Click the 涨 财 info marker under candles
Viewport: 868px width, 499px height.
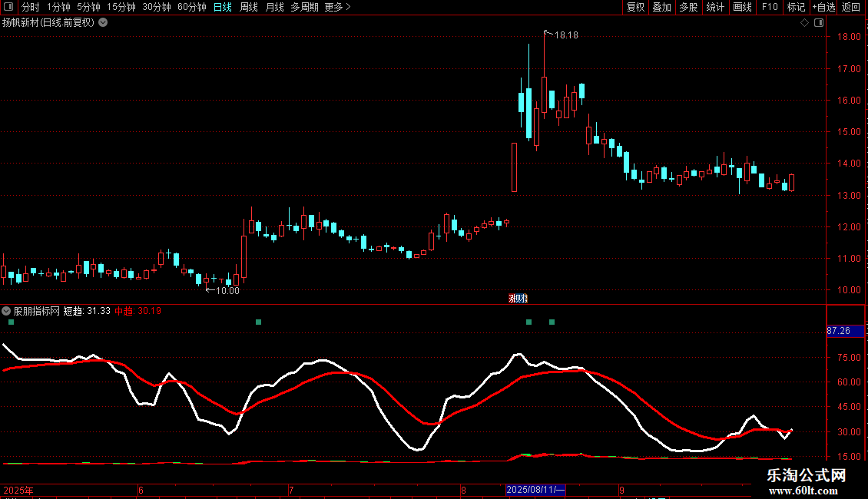[x=518, y=299]
